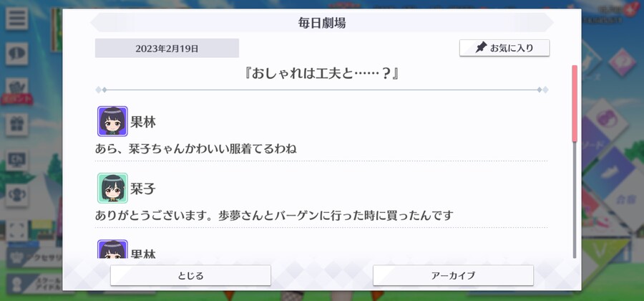Open the アクセサリー menu item
The image size is (644, 301).
click(x=35, y=257)
